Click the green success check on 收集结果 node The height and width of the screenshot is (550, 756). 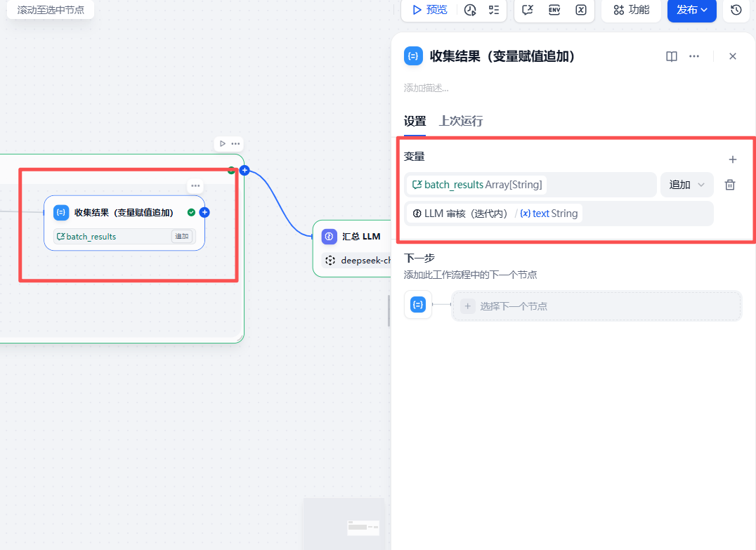coord(191,212)
